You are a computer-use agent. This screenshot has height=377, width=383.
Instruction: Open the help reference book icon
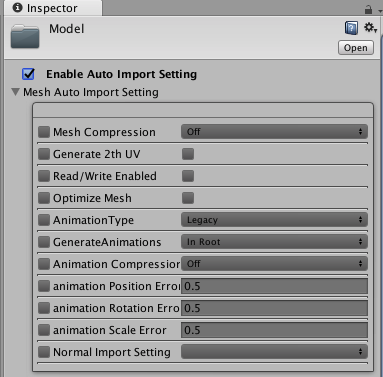click(351, 28)
